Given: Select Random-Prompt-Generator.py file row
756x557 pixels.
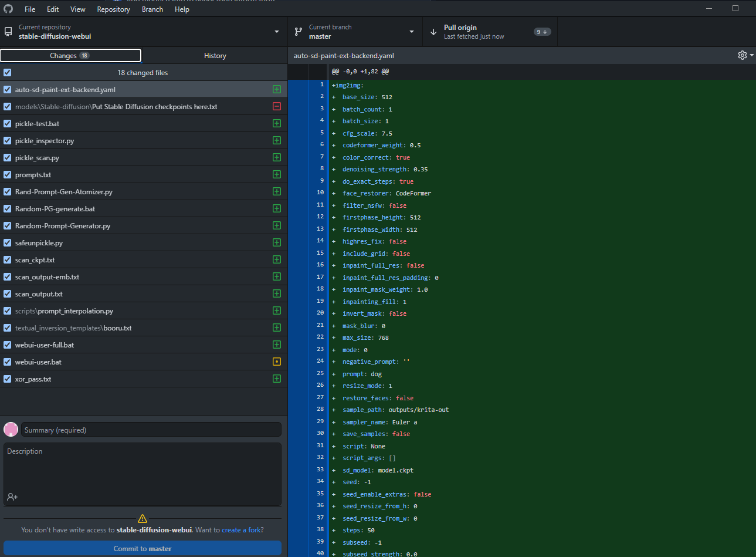Looking at the screenshot, I should [x=144, y=226].
